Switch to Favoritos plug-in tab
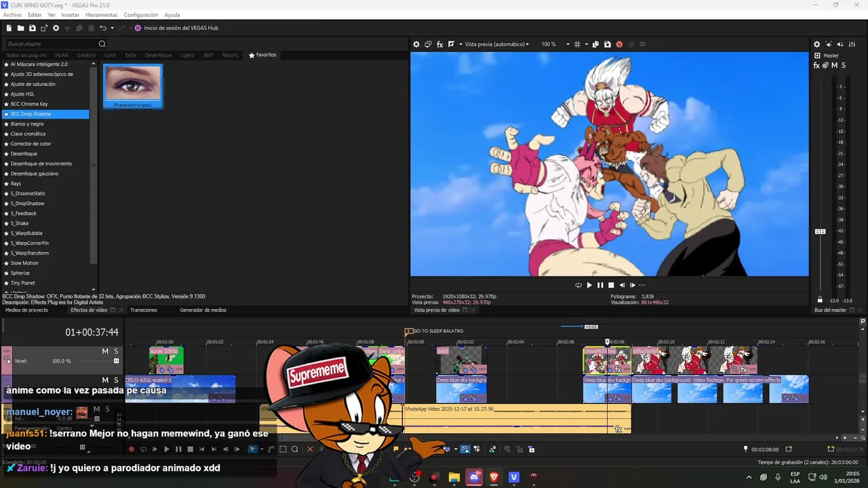This screenshot has width=868, height=488. pos(262,55)
